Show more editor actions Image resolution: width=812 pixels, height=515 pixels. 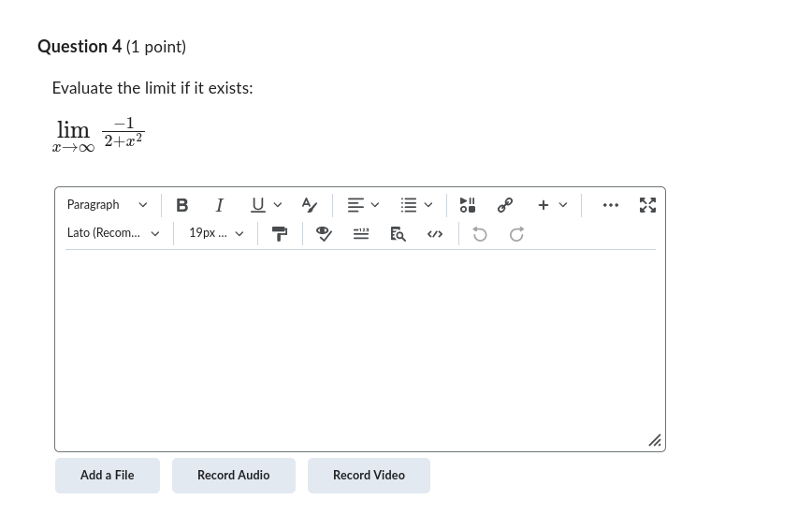coord(611,205)
